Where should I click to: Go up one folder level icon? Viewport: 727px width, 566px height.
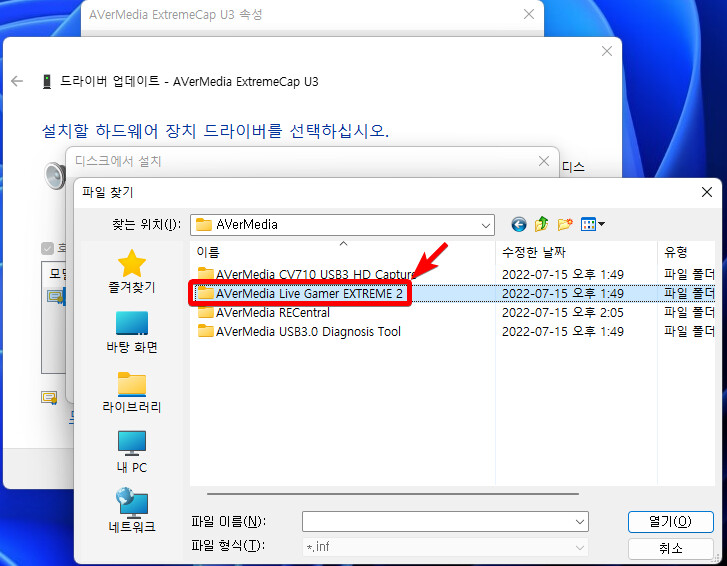coord(541,225)
